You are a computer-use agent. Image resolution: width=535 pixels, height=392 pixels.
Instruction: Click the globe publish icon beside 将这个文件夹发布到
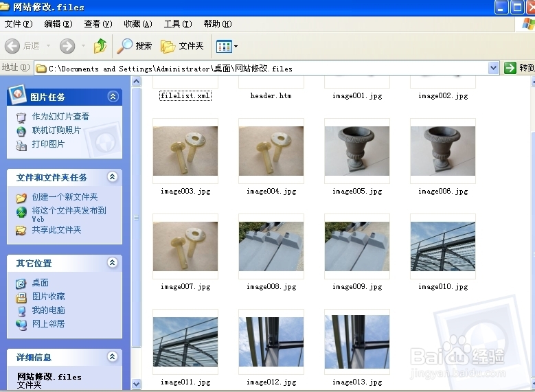21,212
